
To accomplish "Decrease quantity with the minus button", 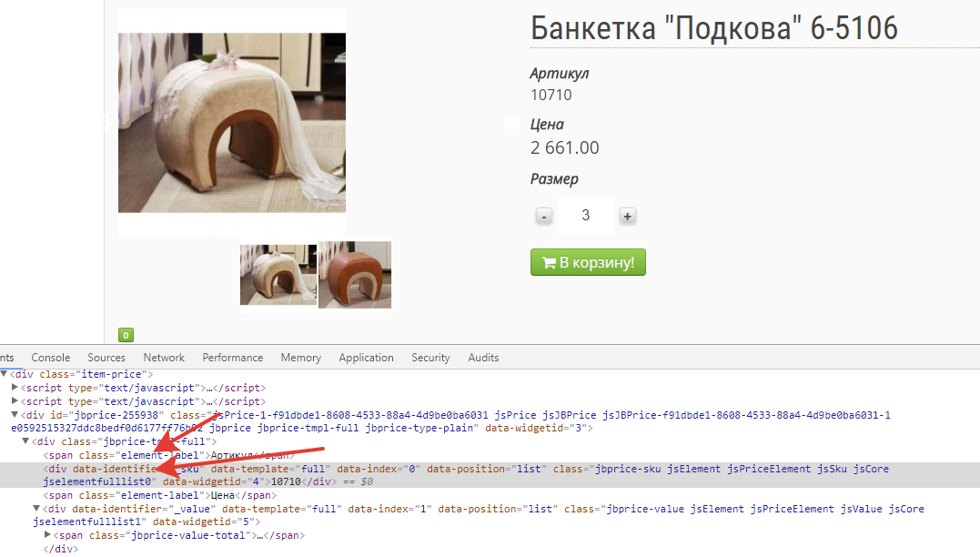I will tap(543, 217).
